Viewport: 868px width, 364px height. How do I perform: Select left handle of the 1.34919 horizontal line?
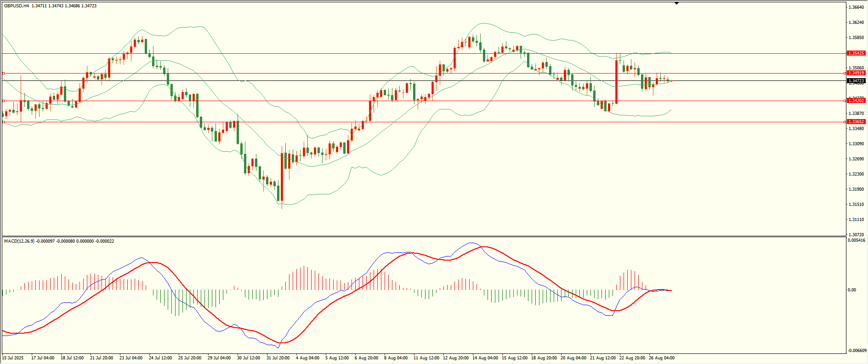(4, 73)
